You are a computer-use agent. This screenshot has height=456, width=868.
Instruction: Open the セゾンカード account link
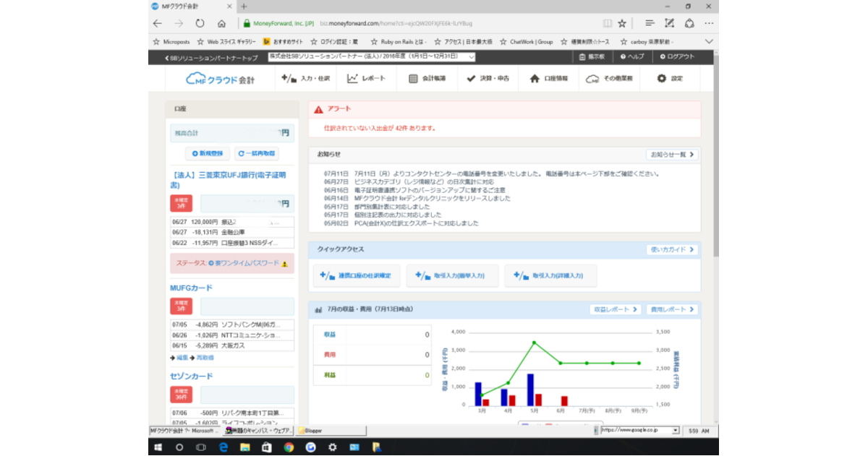(x=191, y=377)
